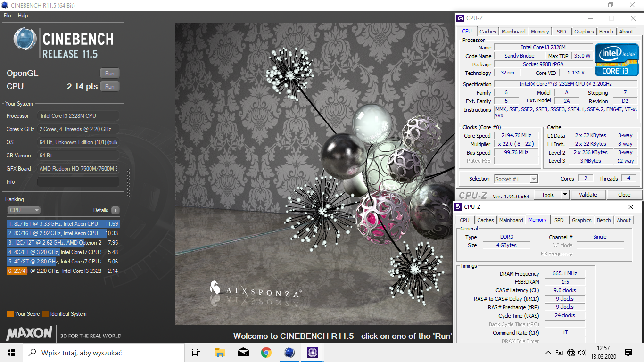Open the volume speaker tray icon
This screenshot has width=644, height=362.
coord(582,353)
